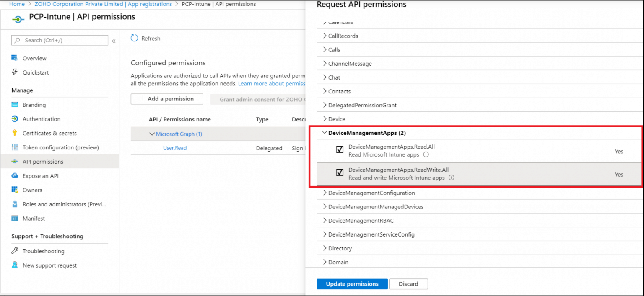Image resolution: width=644 pixels, height=296 pixels.
Task: Expand the DeviceManagementManagedDevices group
Action: coord(325,207)
